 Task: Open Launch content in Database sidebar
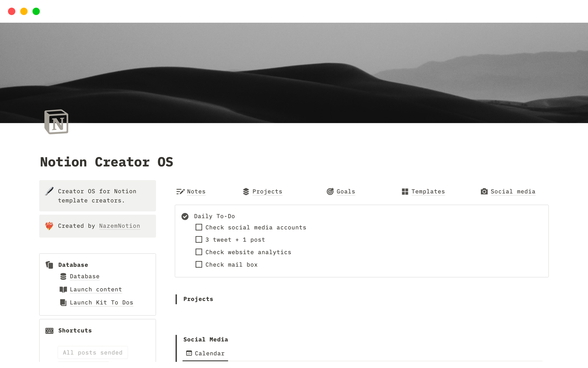[95, 289]
